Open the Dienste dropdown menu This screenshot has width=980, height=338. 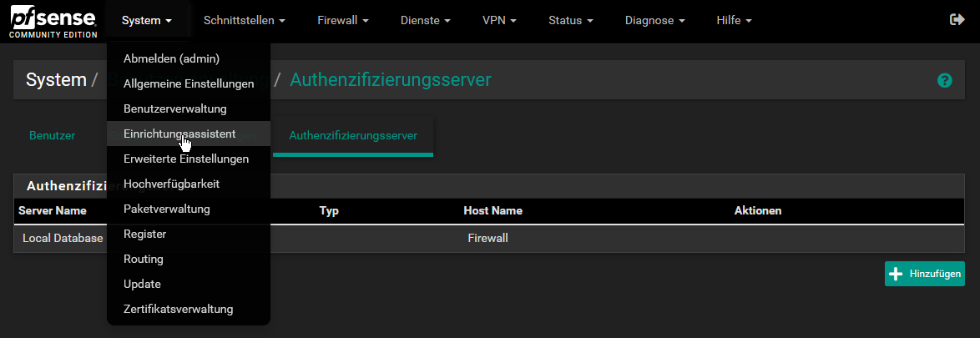(x=426, y=21)
